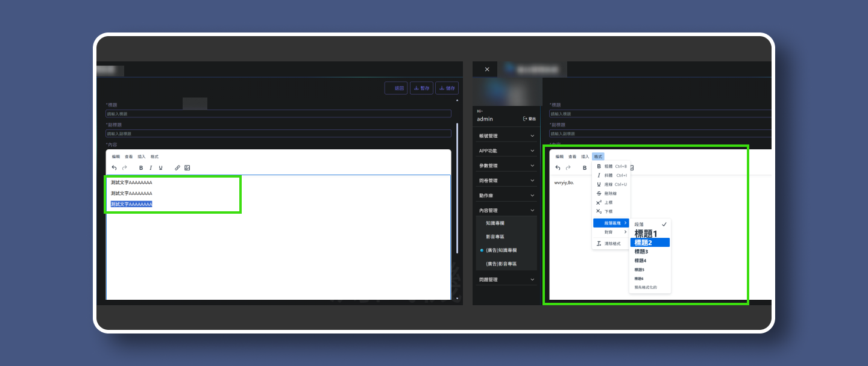This screenshot has width=868, height=366.
Task: Open the 插入 menu in the left editor
Action: (142, 157)
